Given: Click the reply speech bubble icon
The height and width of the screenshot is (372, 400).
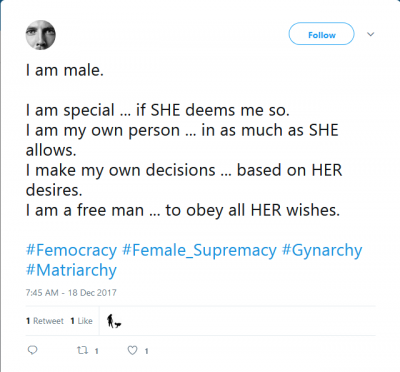Looking at the screenshot, I should coord(32,350).
